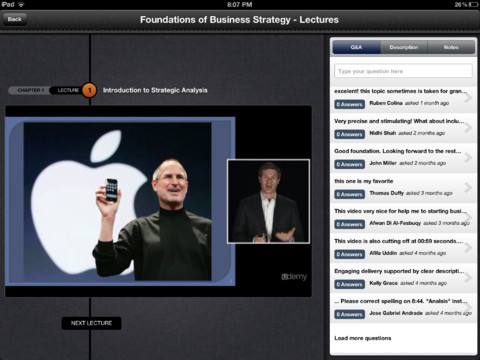
Task: Expand John Miller's question chevron
Action: [x=468, y=157]
